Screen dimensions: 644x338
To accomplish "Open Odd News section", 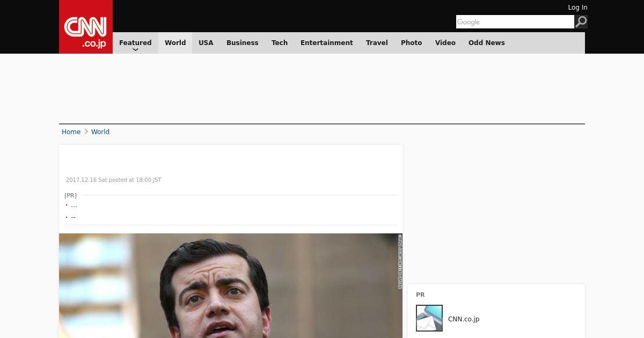I will 487,43.
